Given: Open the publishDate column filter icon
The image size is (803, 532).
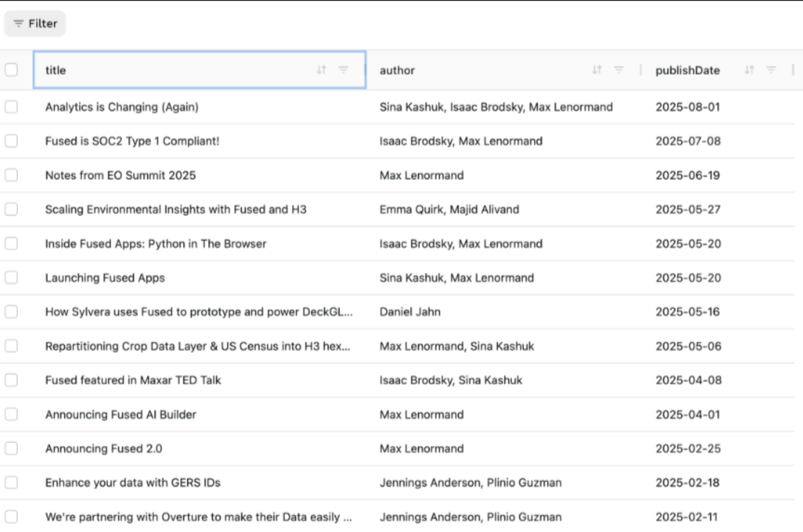Looking at the screenshot, I should (x=771, y=70).
